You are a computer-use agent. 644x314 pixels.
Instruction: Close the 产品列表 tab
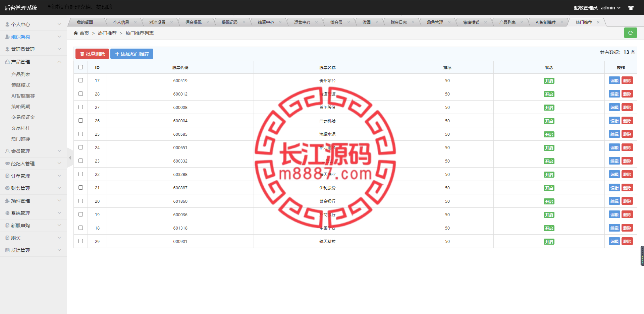point(522,22)
